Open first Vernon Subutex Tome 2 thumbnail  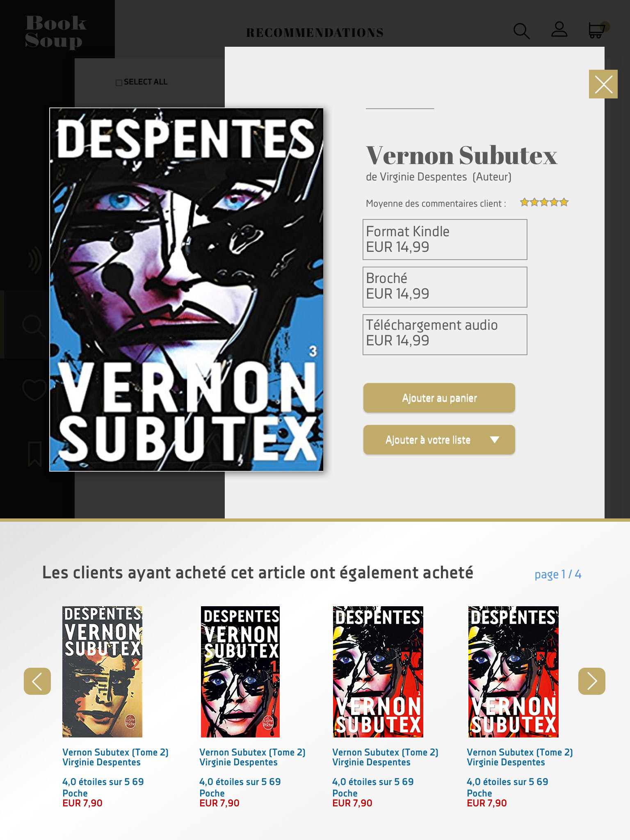102,671
